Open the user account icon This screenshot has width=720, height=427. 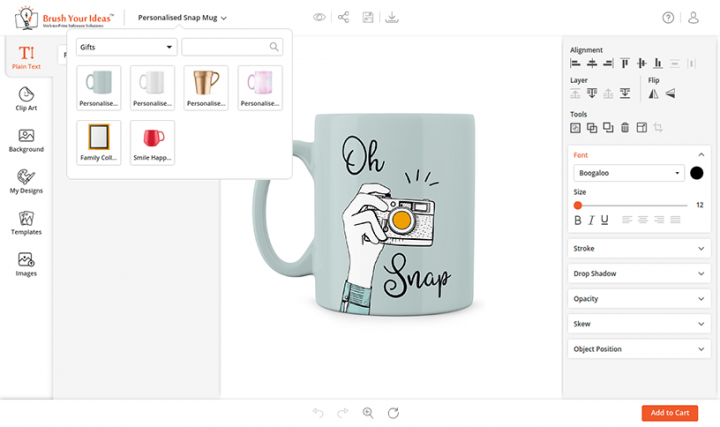click(x=693, y=17)
